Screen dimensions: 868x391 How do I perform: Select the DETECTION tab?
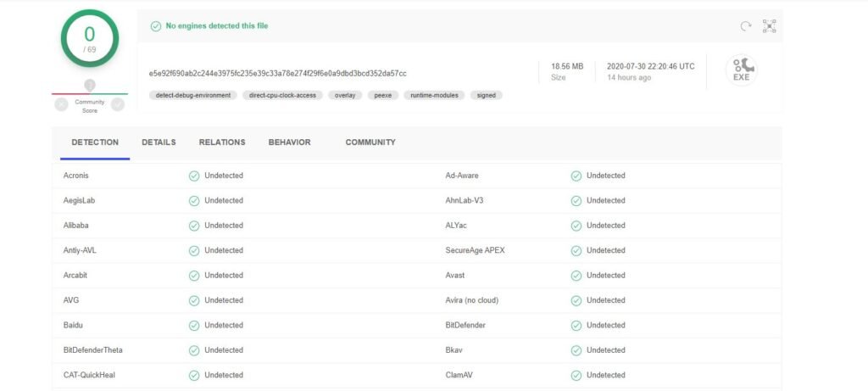[x=95, y=142]
